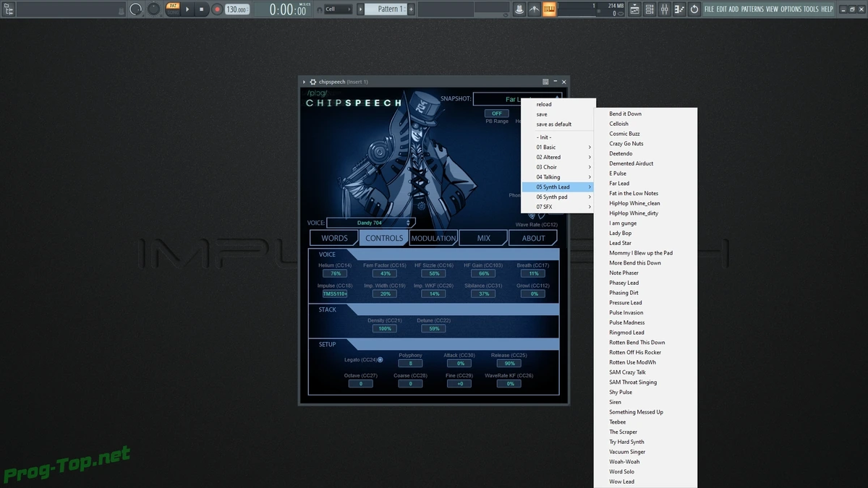
Task: Open the PATTERNS menu
Action: tap(752, 9)
